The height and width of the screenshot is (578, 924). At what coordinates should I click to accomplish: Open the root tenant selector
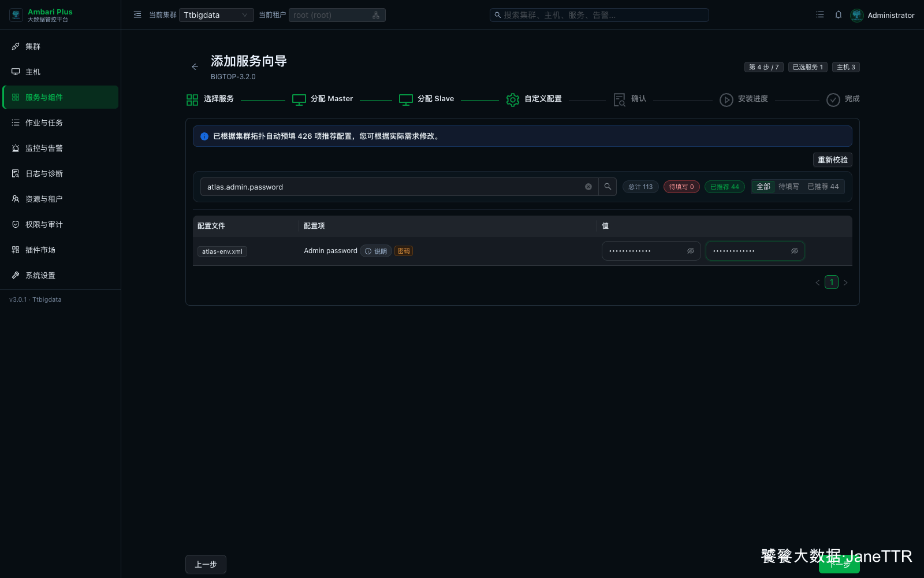pos(337,15)
